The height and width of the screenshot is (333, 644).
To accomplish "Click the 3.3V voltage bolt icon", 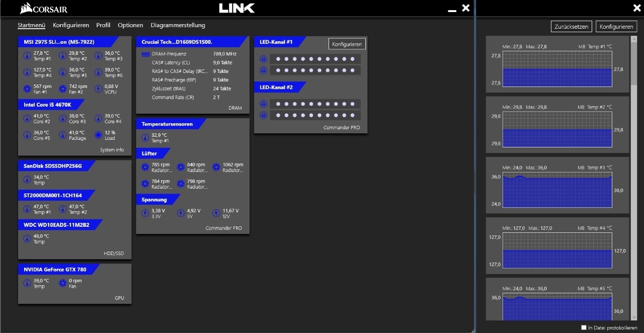I will pyautogui.click(x=145, y=214).
